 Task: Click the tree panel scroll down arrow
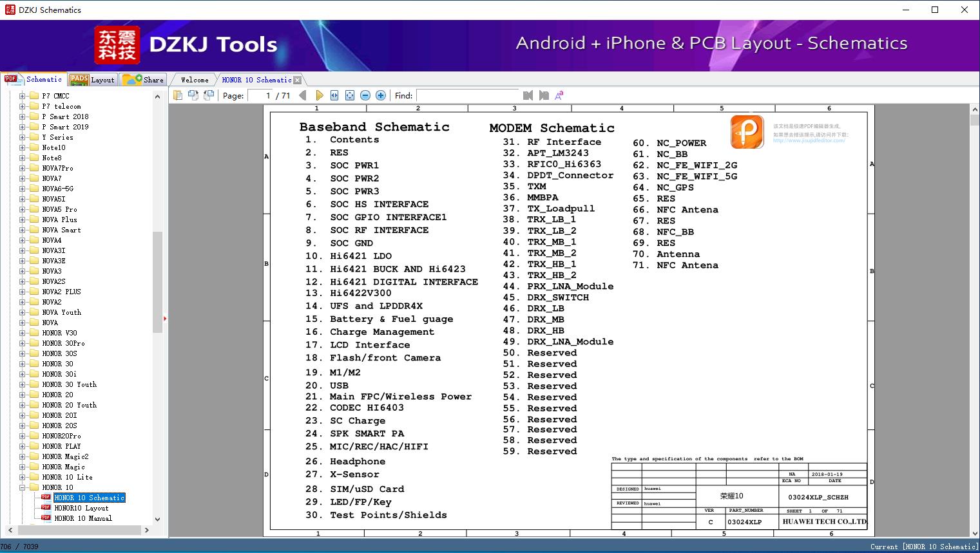(157, 519)
